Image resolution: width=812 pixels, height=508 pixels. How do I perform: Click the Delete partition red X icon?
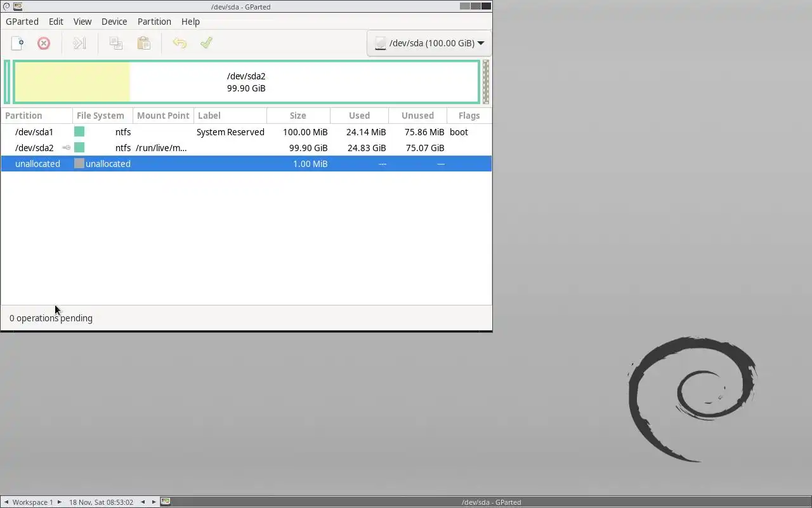pyautogui.click(x=44, y=43)
